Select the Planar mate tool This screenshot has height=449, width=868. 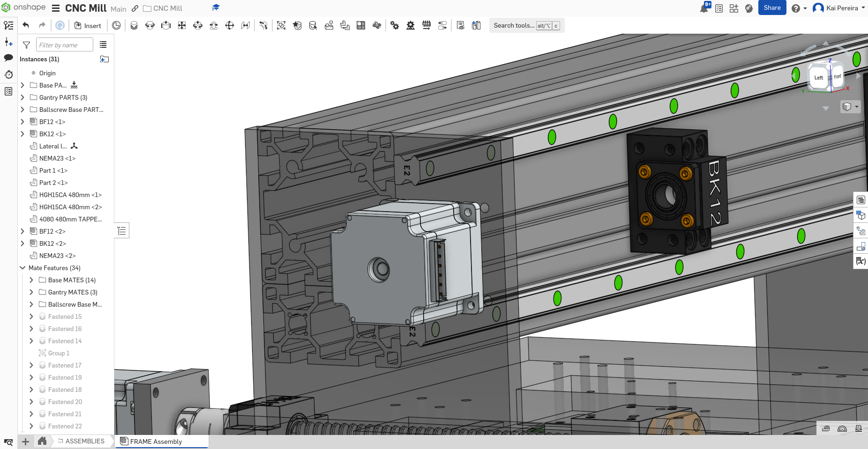182,25
